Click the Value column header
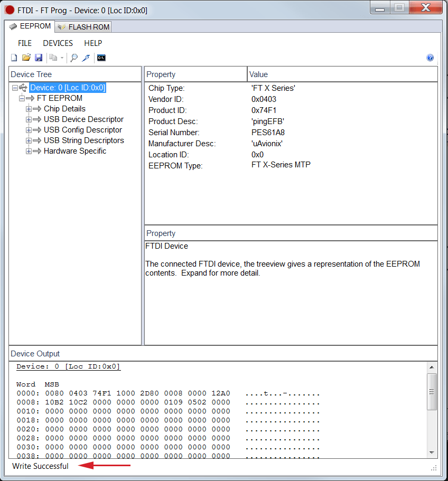Screen dimensions: 448x481 342,74
